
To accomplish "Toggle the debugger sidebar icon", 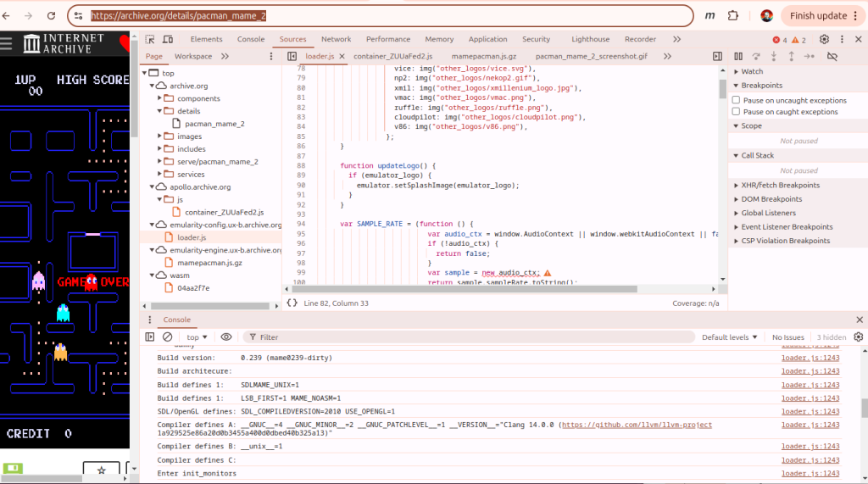I will (x=717, y=56).
